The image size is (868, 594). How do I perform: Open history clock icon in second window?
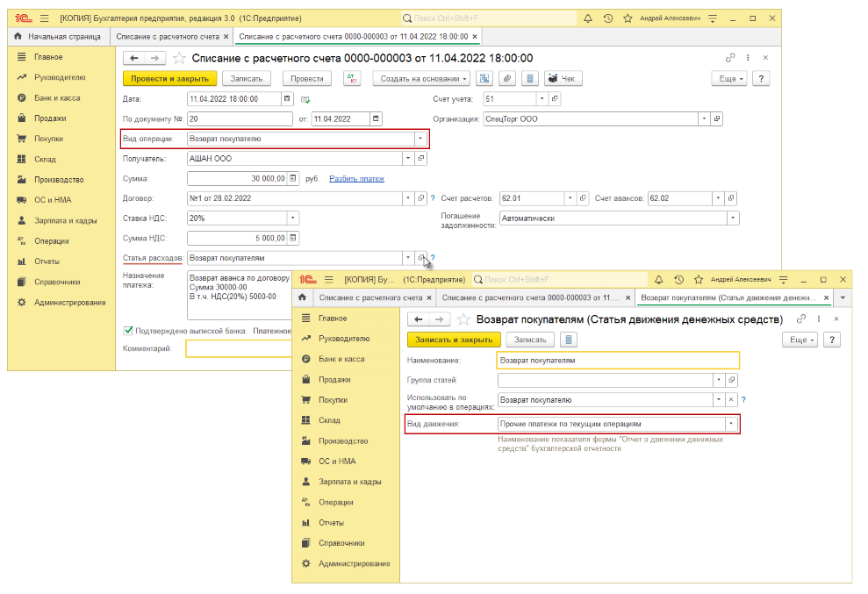[678, 279]
